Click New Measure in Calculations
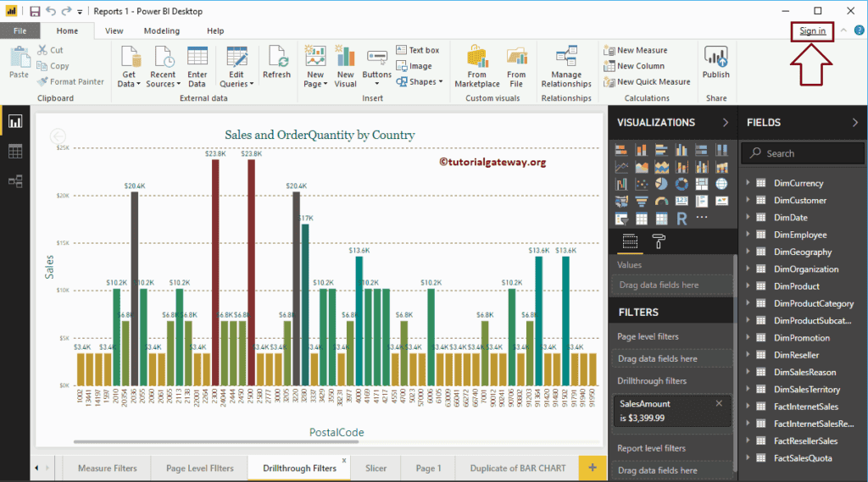This screenshot has width=868, height=482. 635,50
